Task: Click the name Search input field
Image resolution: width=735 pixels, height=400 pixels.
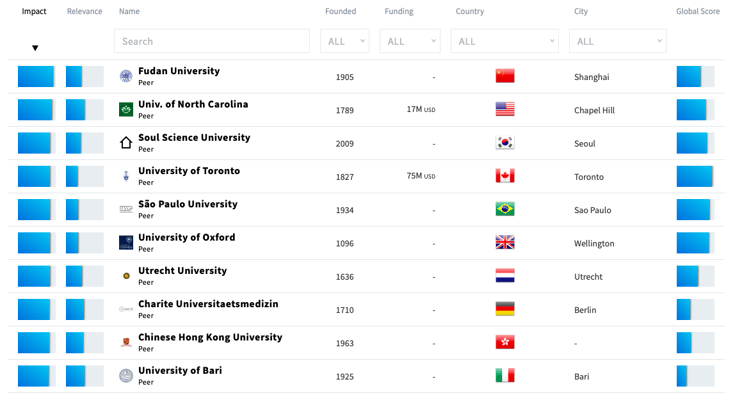Action: click(x=212, y=41)
